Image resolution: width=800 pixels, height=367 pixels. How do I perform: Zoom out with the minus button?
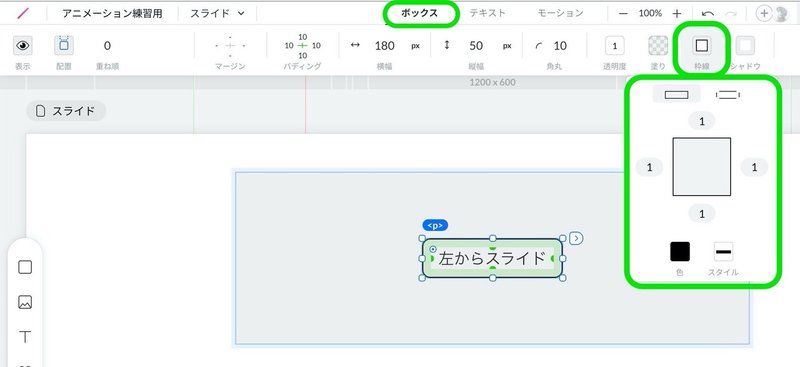tap(623, 14)
